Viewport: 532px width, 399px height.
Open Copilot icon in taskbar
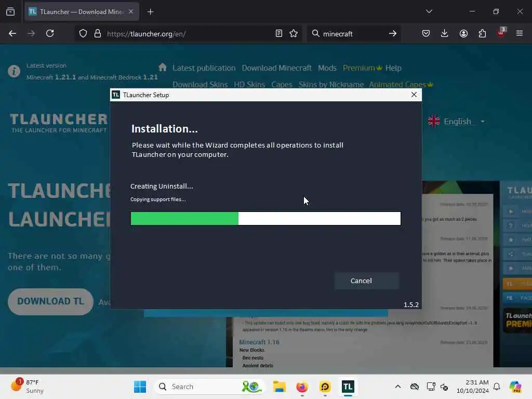pyautogui.click(x=515, y=387)
